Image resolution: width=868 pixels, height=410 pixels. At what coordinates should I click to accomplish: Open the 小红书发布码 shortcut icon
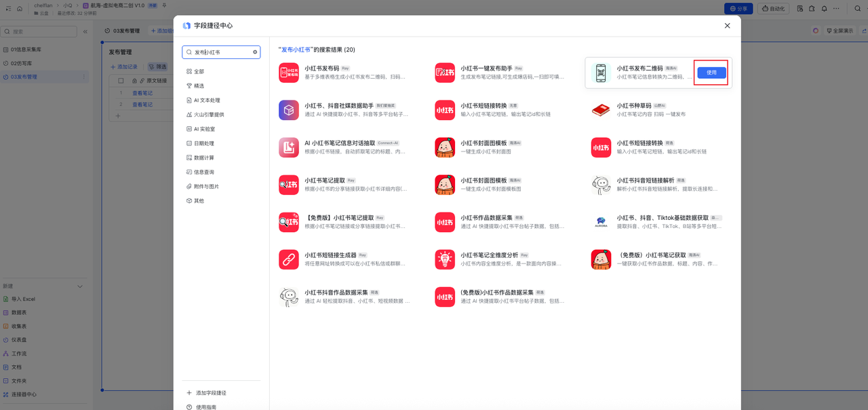coord(289,73)
